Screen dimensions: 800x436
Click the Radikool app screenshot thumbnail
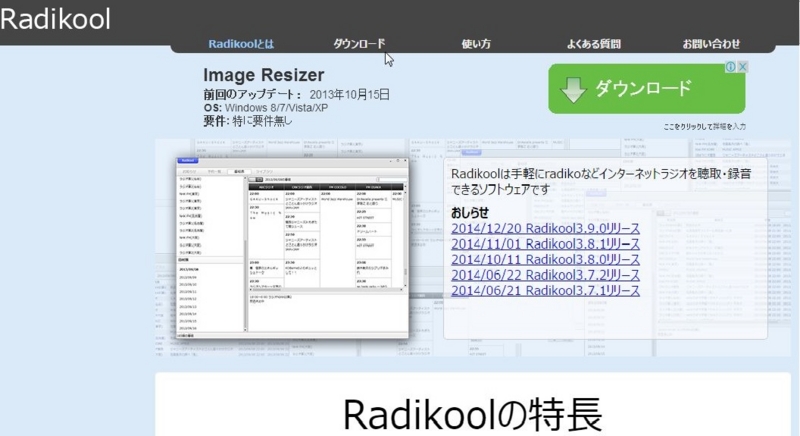pyautogui.click(x=292, y=247)
